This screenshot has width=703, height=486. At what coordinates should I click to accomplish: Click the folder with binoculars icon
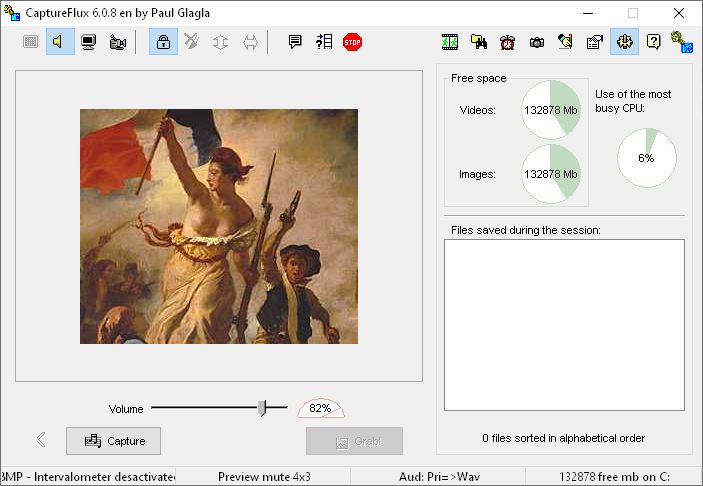coord(479,42)
